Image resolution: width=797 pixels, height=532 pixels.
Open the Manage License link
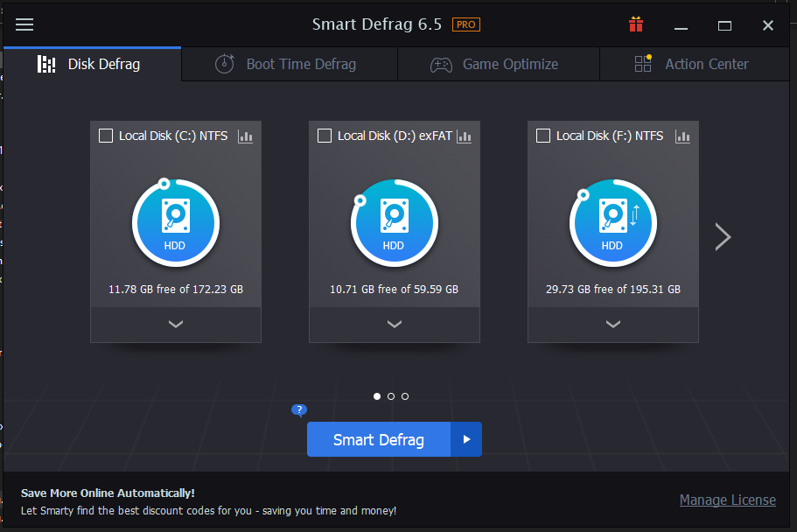727,500
